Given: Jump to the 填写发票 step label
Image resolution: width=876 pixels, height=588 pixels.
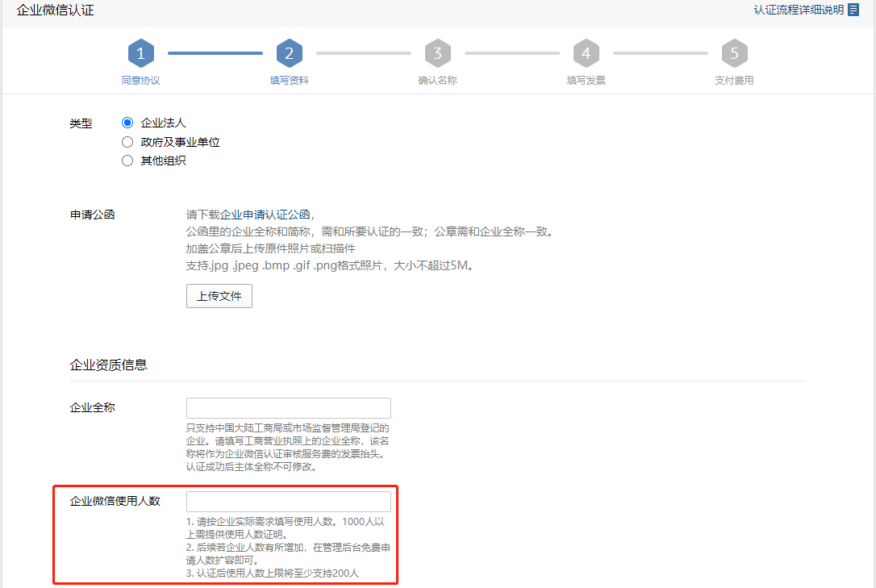Looking at the screenshot, I should [x=586, y=81].
